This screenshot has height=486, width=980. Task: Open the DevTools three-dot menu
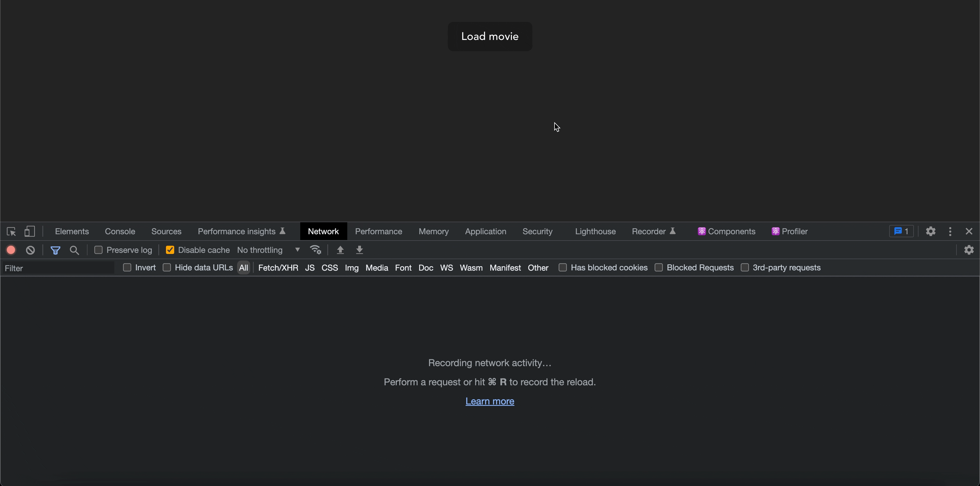[x=950, y=232]
